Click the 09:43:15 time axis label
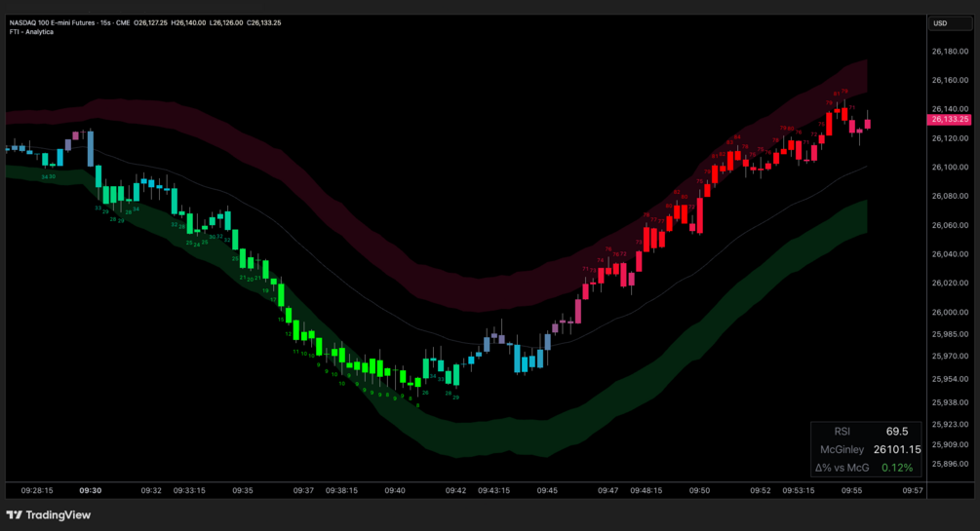The width and height of the screenshot is (980, 531). (x=493, y=490)
